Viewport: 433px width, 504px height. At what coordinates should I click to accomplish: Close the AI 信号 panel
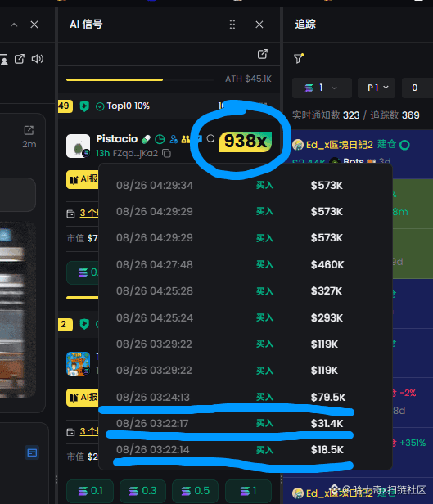(259, 25)
